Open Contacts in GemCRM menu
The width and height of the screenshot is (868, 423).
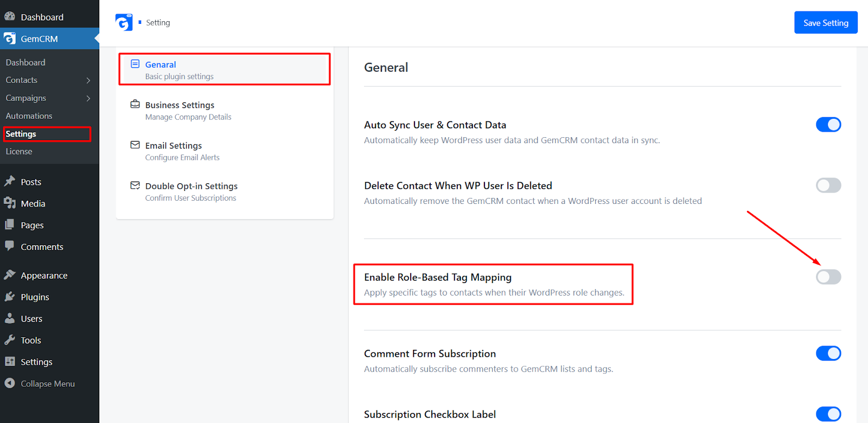[x=22, y=80]
